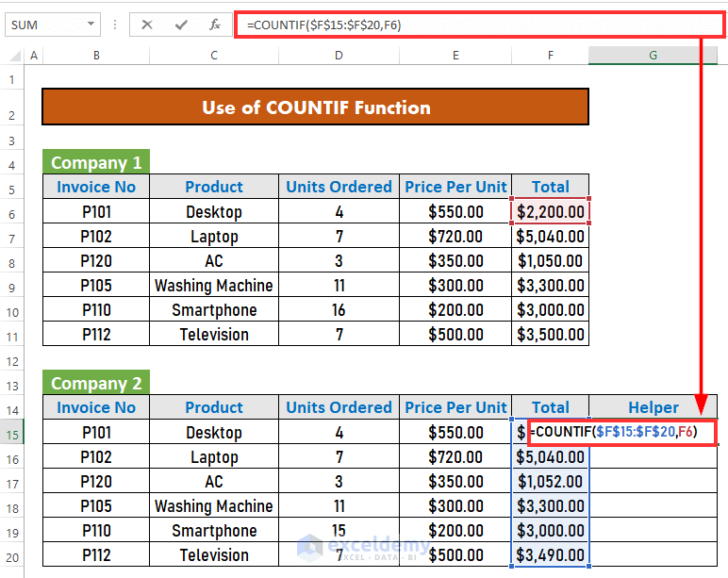728x578 pixels.
Task: Select the $1,052.00 total cell
Action: pyautogui.click(x=550, y=482)
